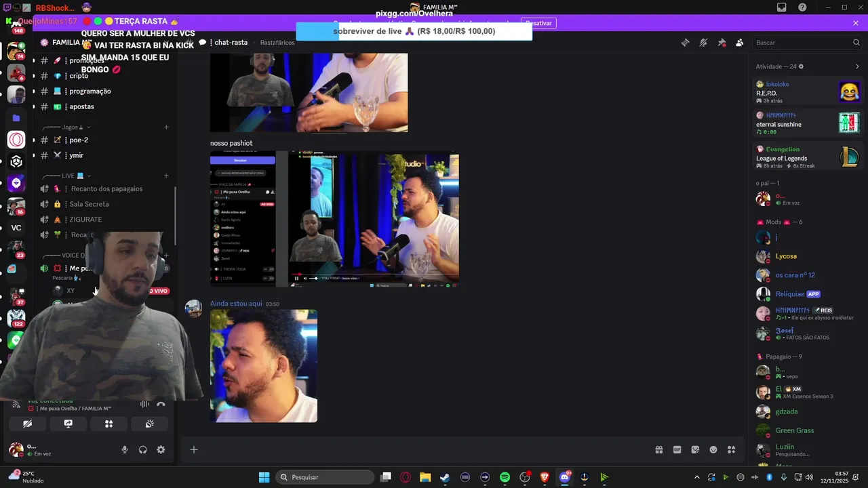Open the apps launcher in message bar
Screen dimensions: 868x488
[732, 449]
